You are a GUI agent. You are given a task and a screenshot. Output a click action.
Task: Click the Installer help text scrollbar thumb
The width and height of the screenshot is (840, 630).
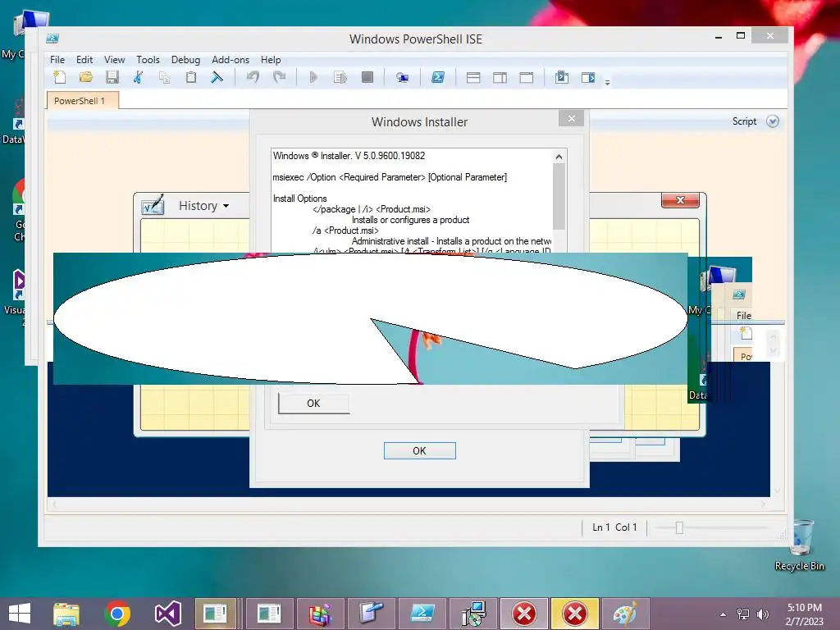[559, 196]
